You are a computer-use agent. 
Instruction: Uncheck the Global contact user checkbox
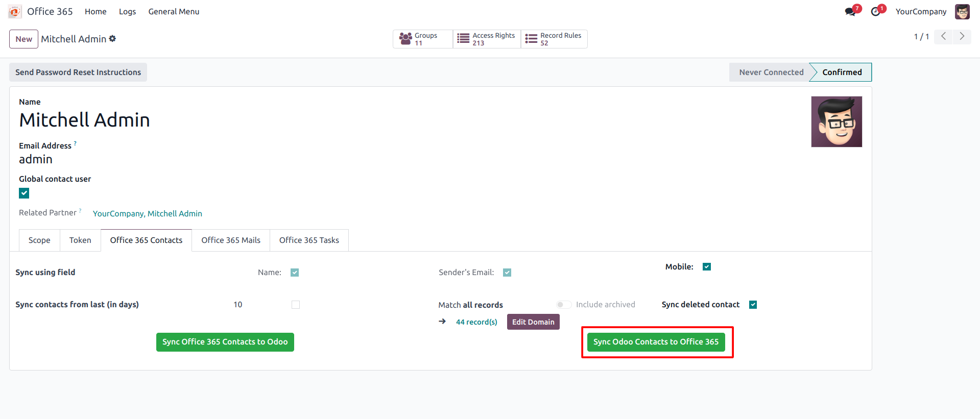pos(24,193)
